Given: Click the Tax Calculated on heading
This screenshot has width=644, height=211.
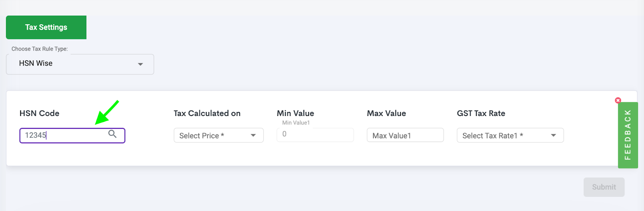Looking at the screenshot, I should coord(207,114).
